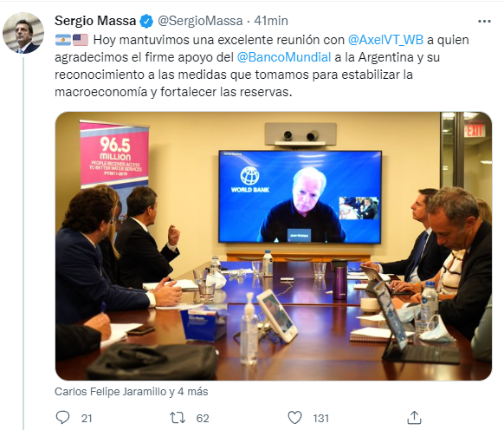Screen dimensions: 504x430
Task: Open the @SergioMassa handle
Action: [200, 21]
